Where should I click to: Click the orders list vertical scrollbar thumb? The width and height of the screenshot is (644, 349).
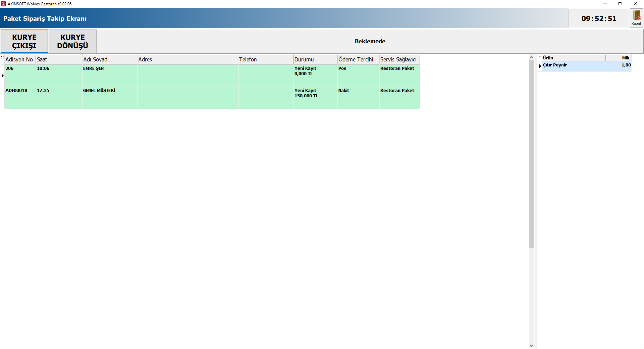click(x=531, y=154)
